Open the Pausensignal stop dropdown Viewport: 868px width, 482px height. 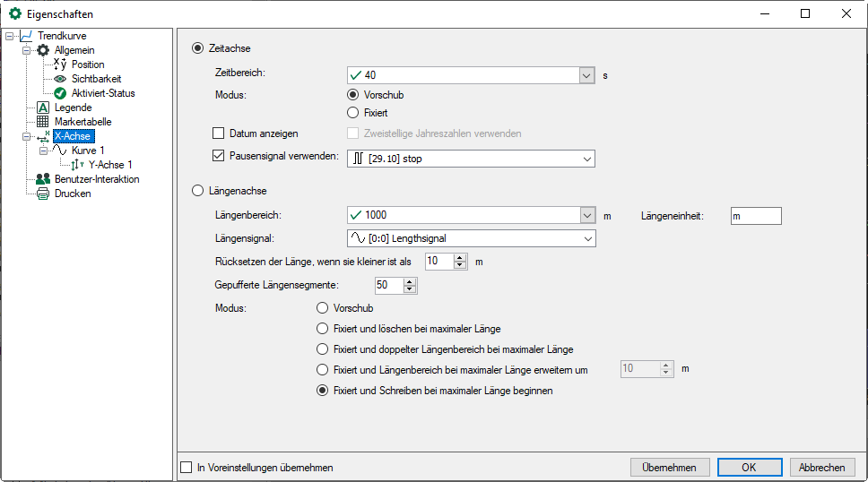tap(587, 159)
